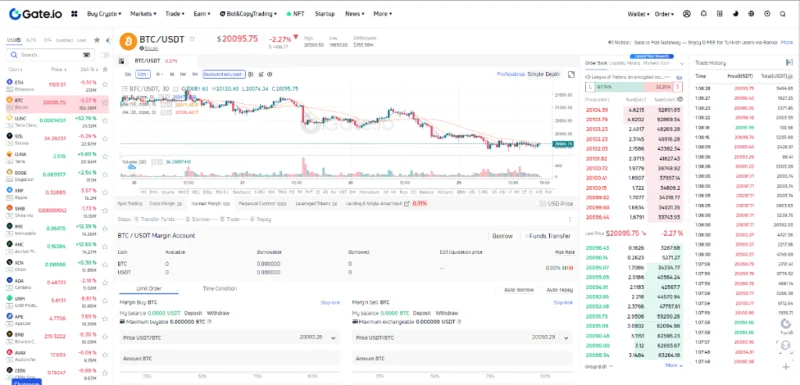Switch theme with the dark mode icon
The image size is (800, 385).
(x=735, y=14)
